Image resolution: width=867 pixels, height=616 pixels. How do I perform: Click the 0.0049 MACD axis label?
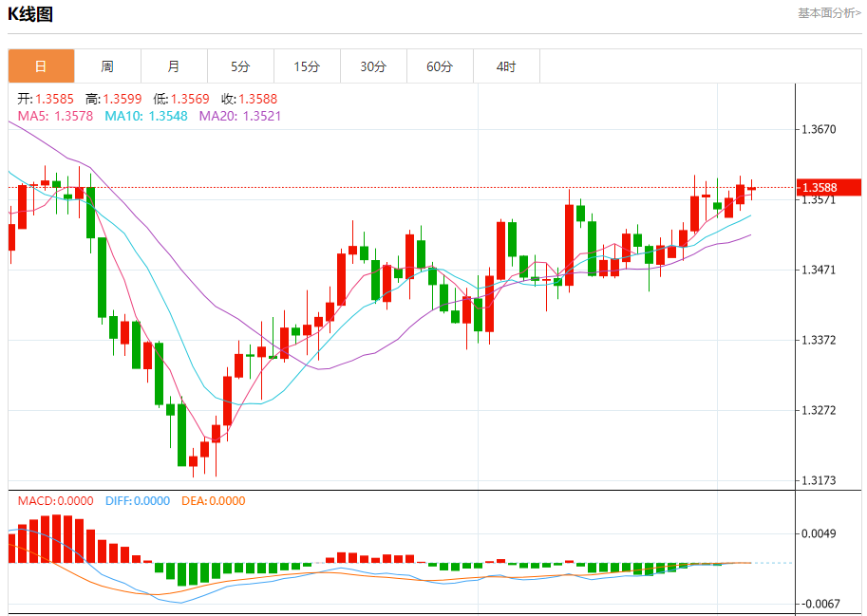819,533
